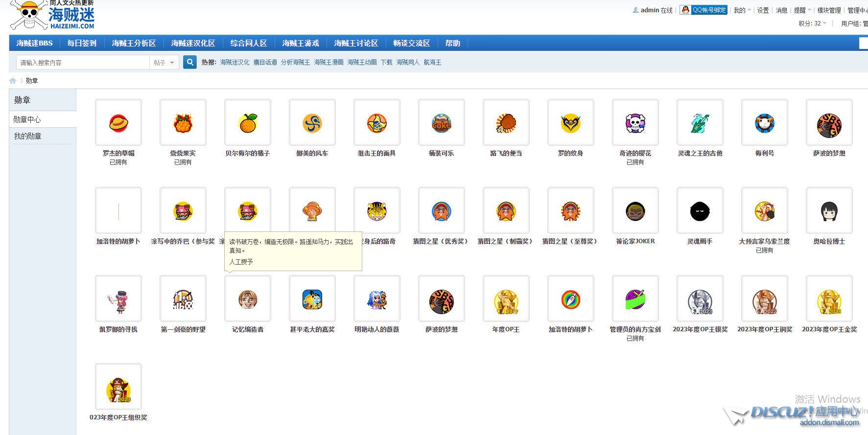Click the 航海王 hot search link
Screen dimensions: 868x435
[x=432, y=62]
